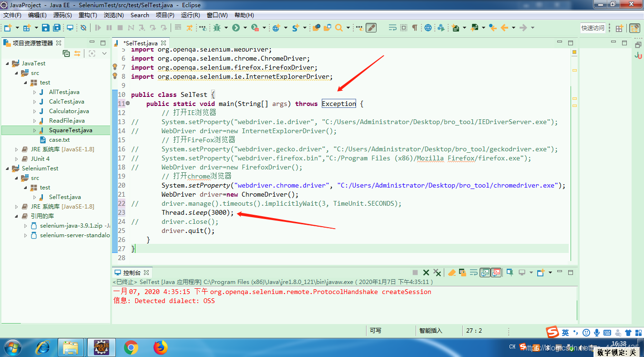Click the New wizard toolbar icon
Screen dimensions: 644x357
[x=8, y=28]
